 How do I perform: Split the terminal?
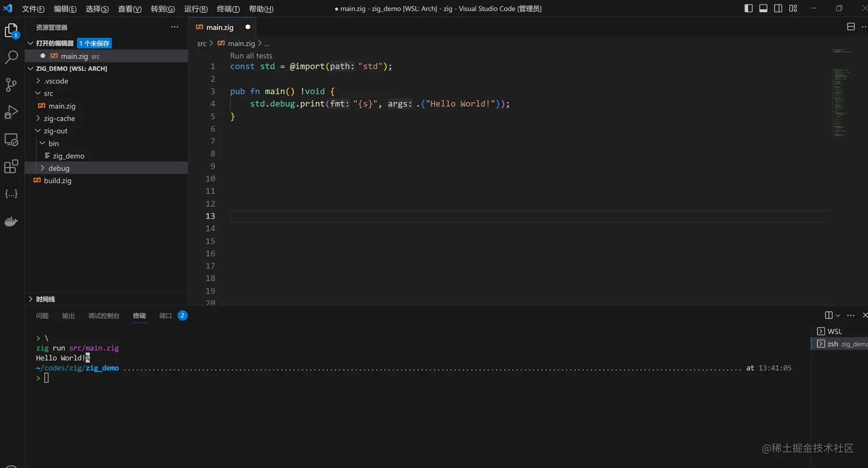point(828,315)
